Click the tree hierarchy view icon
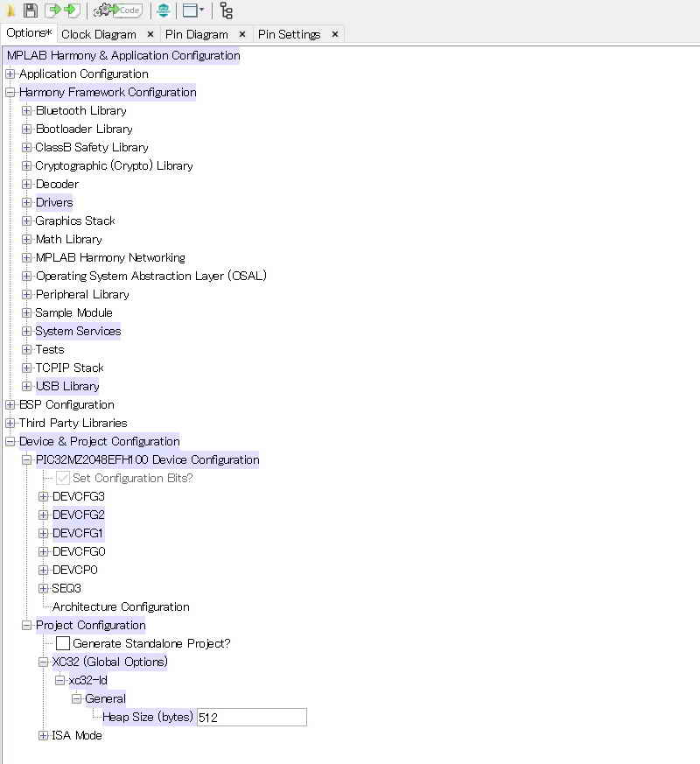Screen dimensions: 700x764 coord(227,11)
